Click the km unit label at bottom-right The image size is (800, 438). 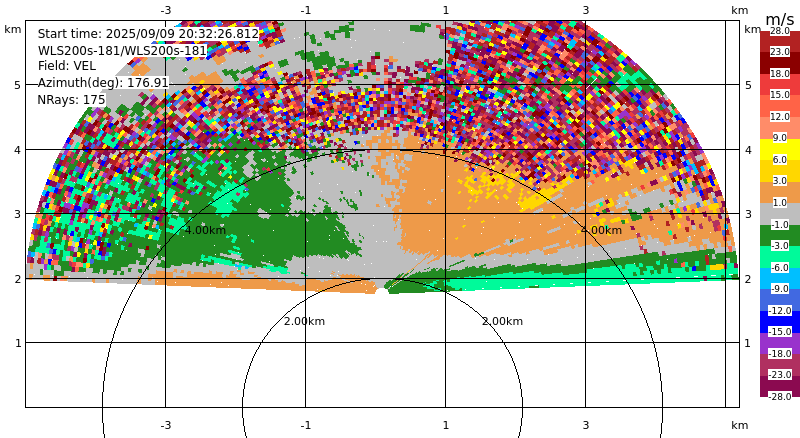click(739, 425)
